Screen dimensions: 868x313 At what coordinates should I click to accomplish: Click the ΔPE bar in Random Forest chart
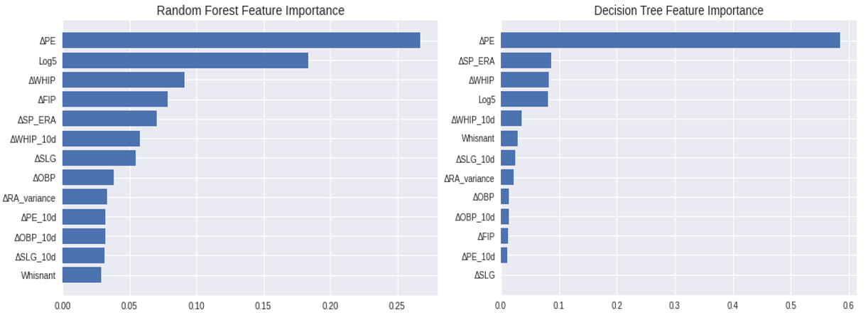(x=241, y=41)
